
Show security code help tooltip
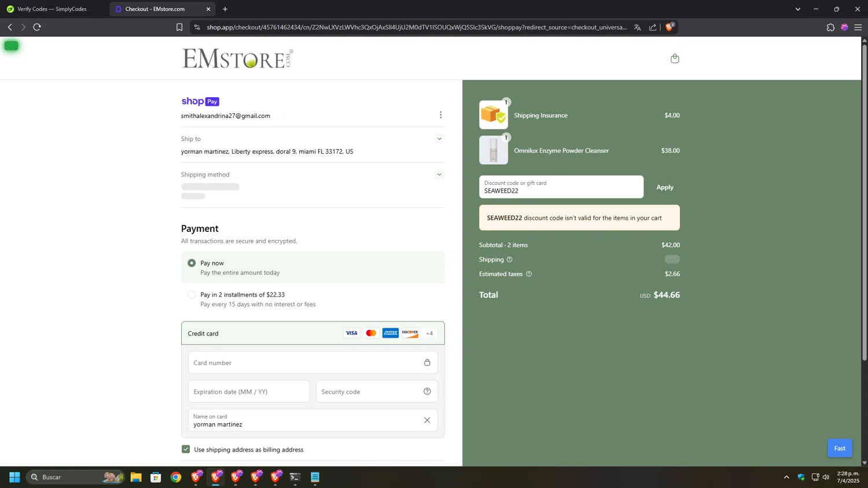tap(427, 391)
